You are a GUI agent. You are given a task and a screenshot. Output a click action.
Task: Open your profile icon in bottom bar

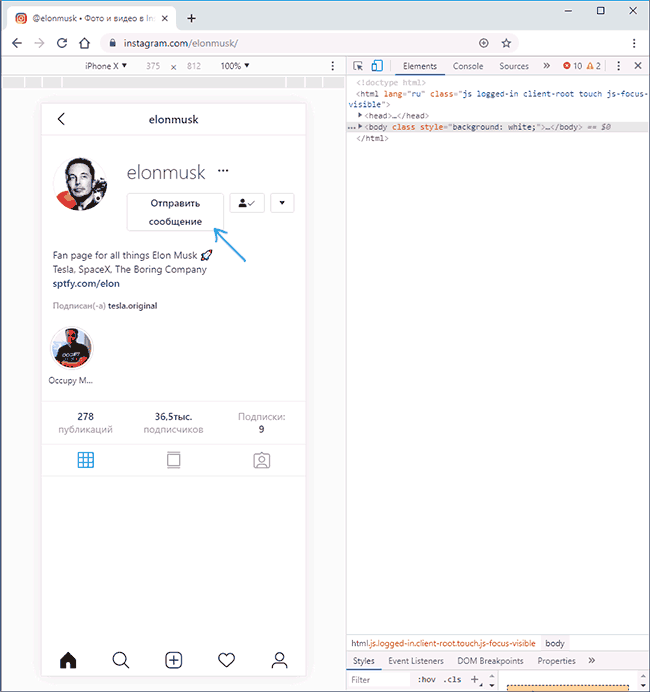(x=280, y=660)
